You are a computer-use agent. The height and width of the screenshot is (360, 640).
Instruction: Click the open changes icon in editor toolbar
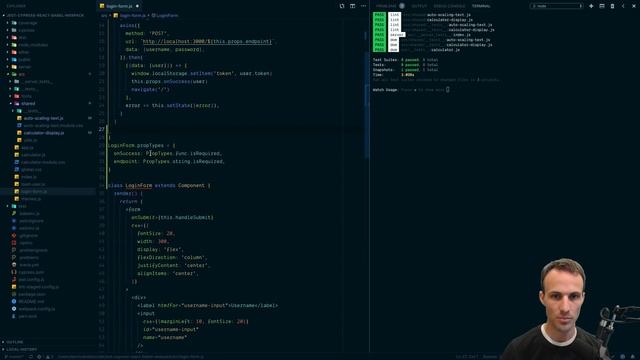tap(342, 6)
